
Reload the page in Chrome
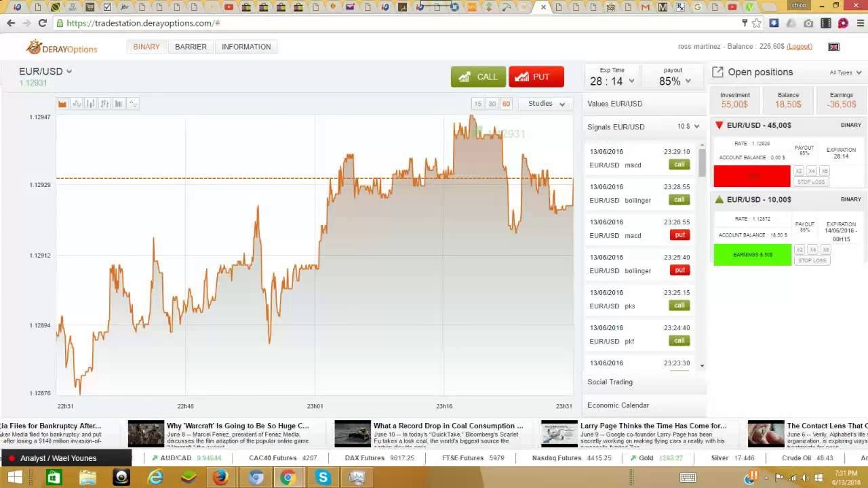pos(42,23)
